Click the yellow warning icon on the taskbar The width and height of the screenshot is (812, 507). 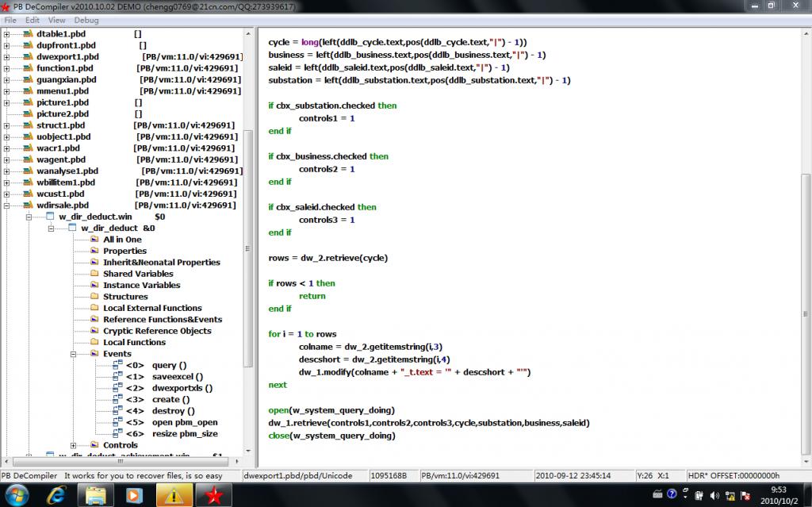(x=174, y=495)
